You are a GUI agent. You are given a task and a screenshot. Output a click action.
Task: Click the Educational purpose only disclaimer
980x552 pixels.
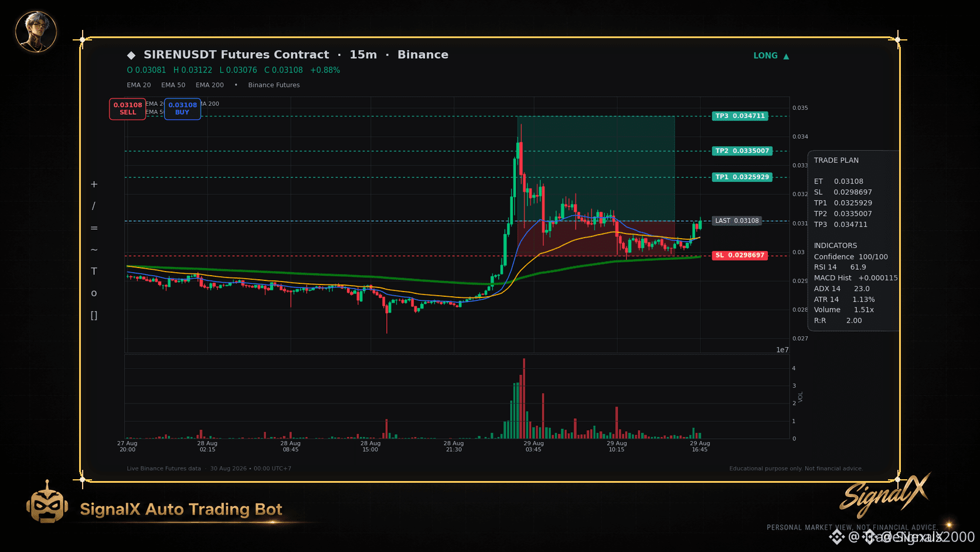tap(796, 469)
